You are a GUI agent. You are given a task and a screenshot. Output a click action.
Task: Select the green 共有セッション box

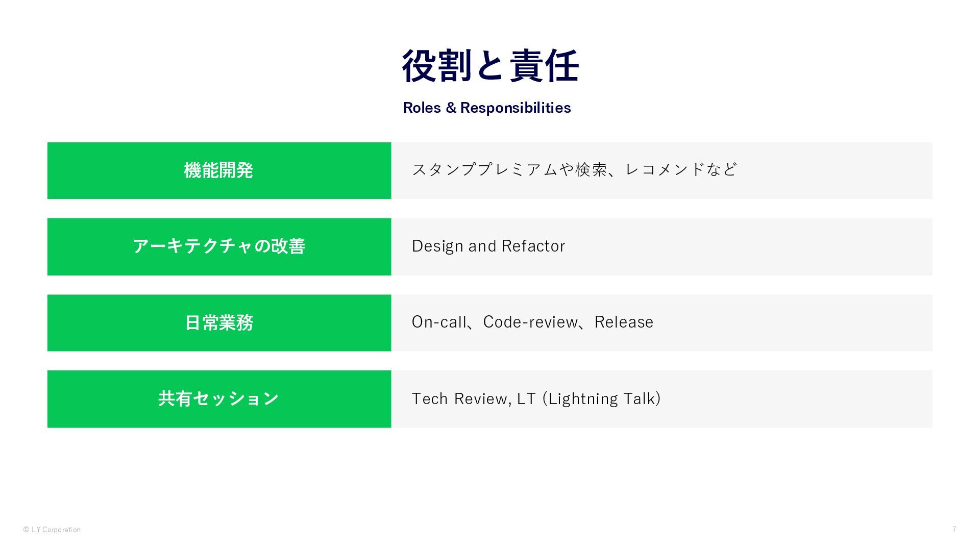(x=219, y=399)
